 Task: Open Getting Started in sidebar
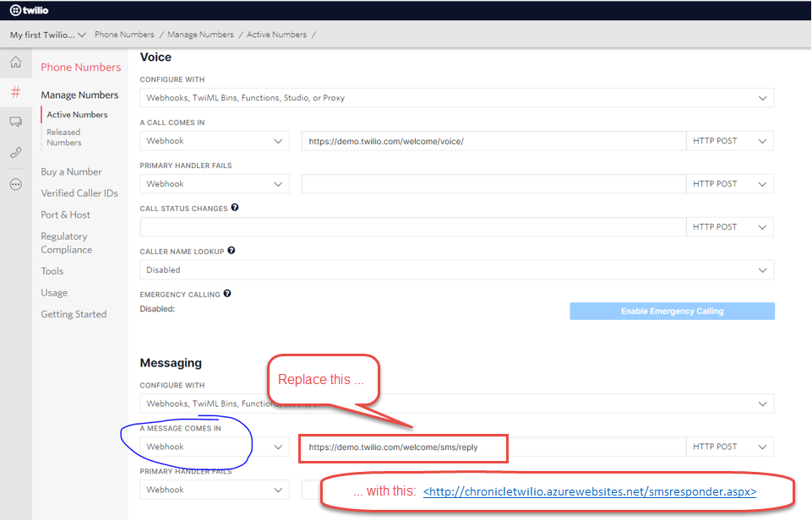(74, 314)
